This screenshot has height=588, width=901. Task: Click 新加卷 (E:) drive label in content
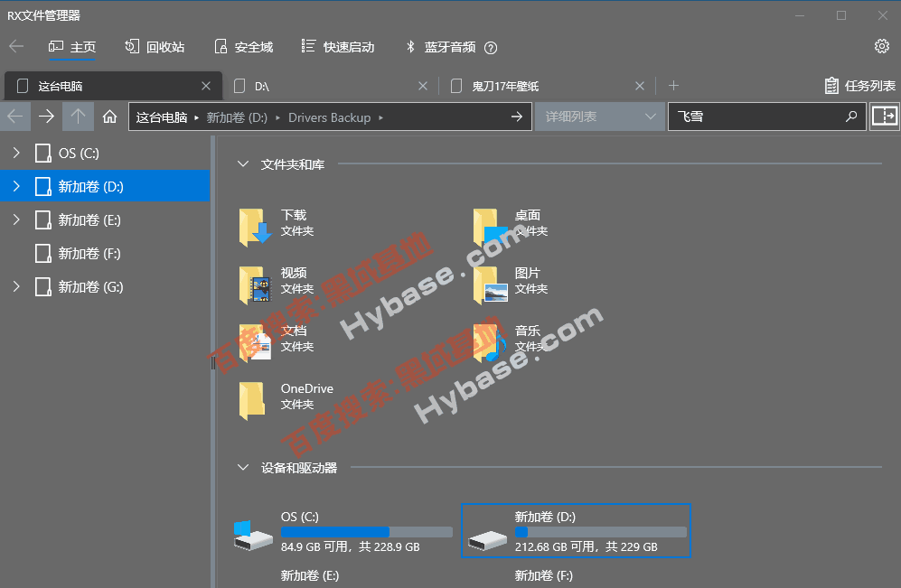click(310, 575)
